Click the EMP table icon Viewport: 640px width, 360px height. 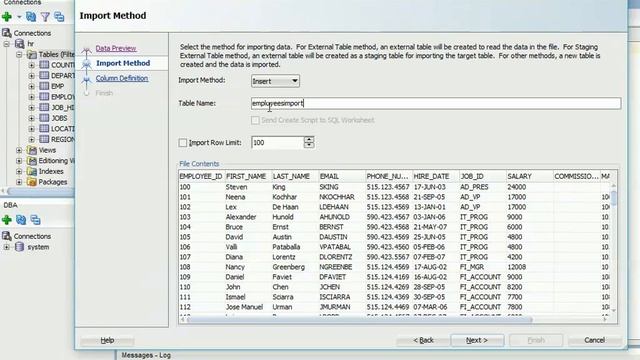[44, 86]
